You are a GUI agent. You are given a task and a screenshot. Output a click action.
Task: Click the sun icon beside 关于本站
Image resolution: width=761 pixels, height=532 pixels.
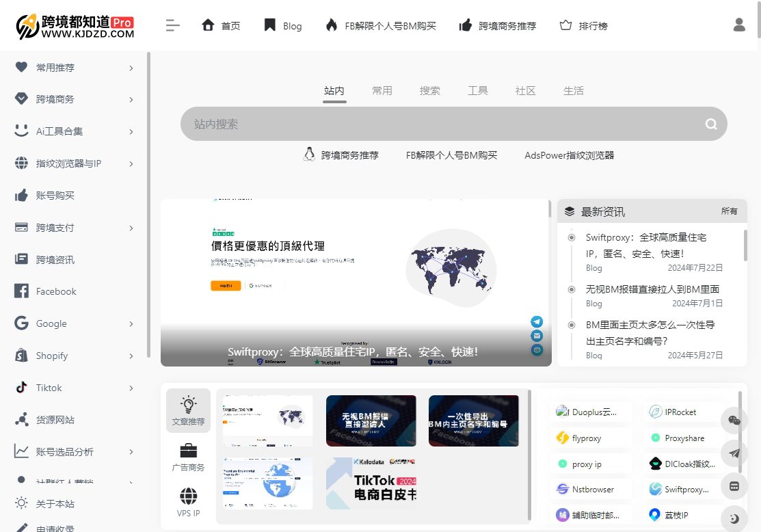coord(21,503)
